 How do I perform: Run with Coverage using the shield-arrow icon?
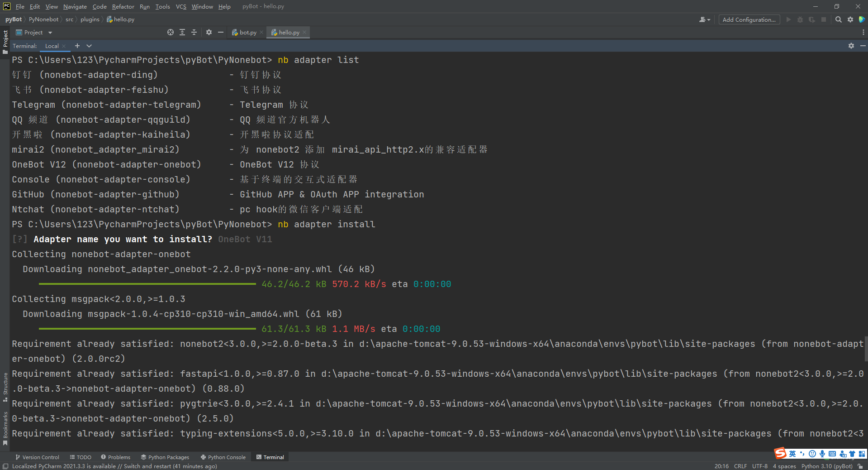click(x=812, y=19)
